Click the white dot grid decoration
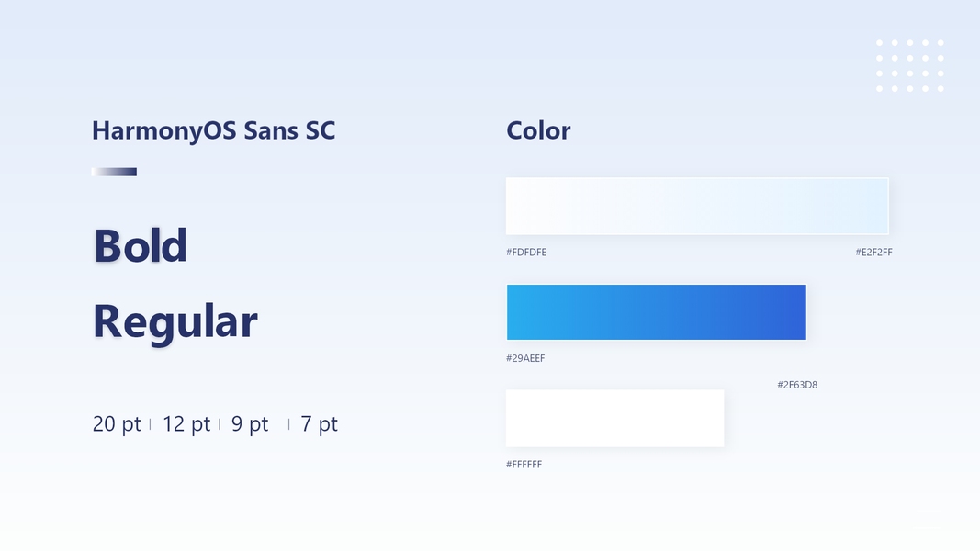The width and height of the screenshot is (980, 551). click(909, 65)
